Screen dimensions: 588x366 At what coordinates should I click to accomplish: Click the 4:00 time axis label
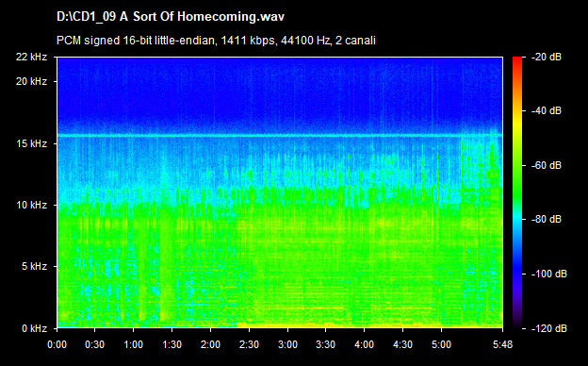(364, 344)
